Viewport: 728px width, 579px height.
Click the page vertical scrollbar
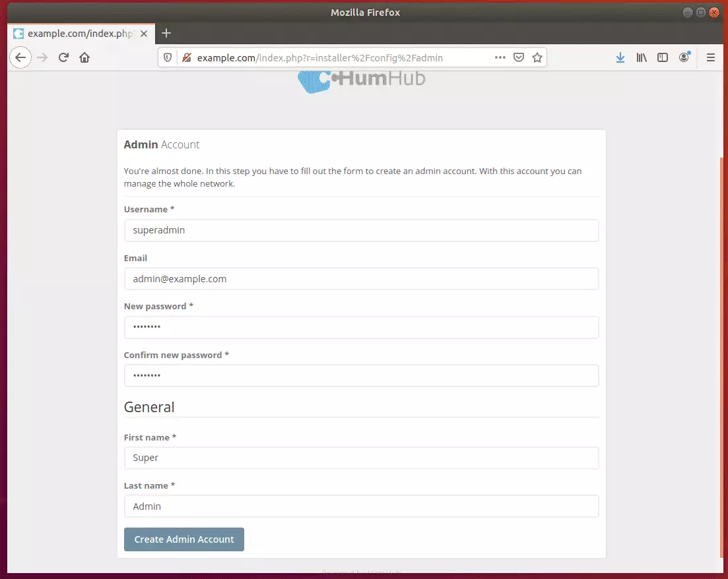click(x=721, y=357)
